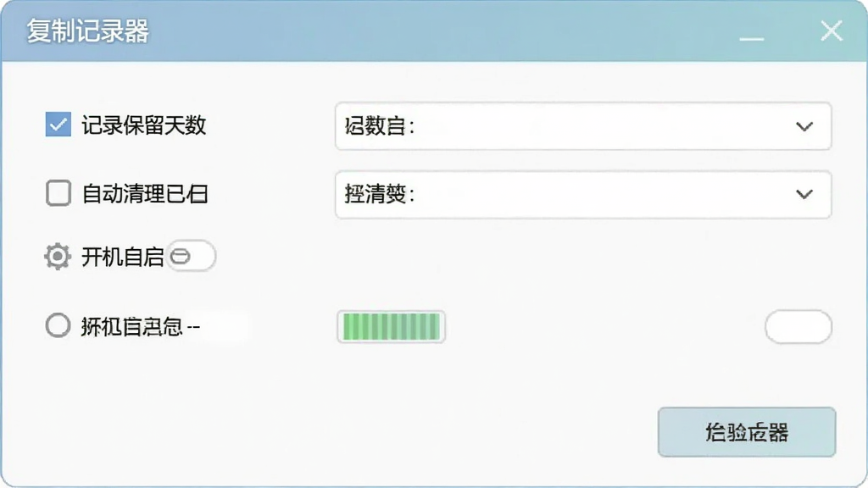
Task: Click the green striped progress bar
Action: [x=392, y=326]
